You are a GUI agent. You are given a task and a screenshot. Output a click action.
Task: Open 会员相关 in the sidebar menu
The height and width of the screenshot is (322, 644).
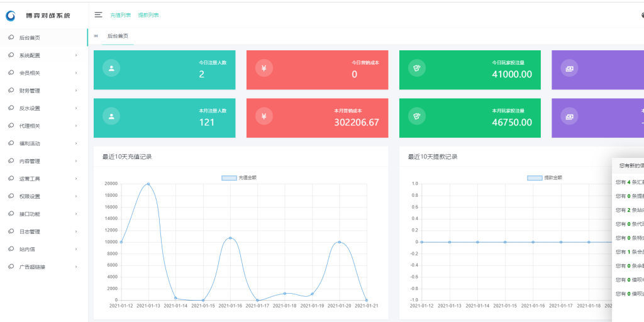coord(30,73)
